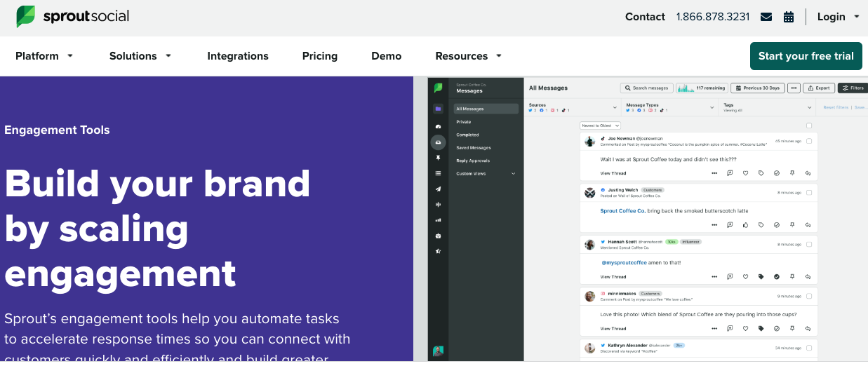
Task: Click the calendar icon in header
Action: click(789, 17)
